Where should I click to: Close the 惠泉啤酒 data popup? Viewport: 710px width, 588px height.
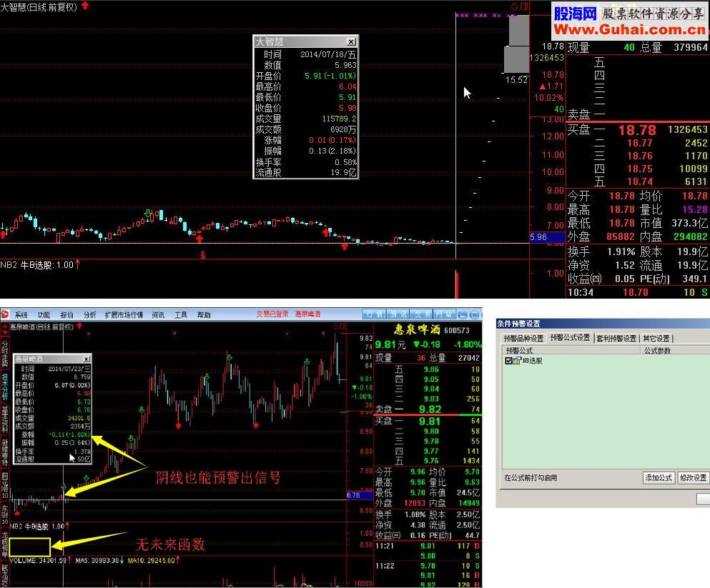click(86, 359)
